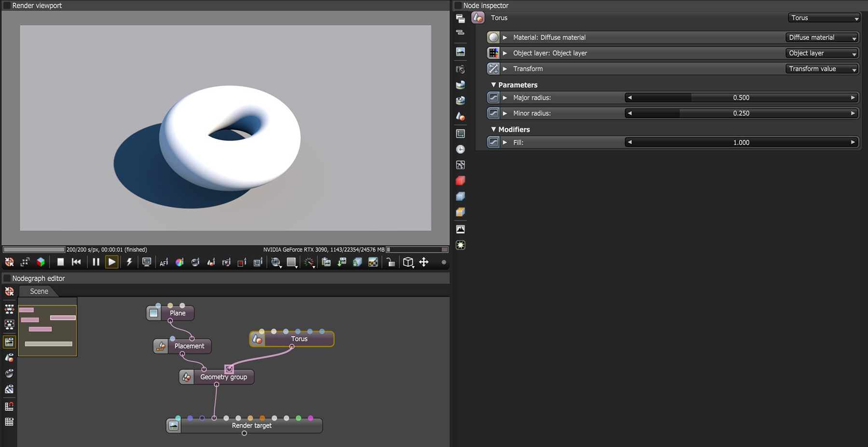Open the gauge render priority icon
The image size is (868, 447).
point(309,262)
